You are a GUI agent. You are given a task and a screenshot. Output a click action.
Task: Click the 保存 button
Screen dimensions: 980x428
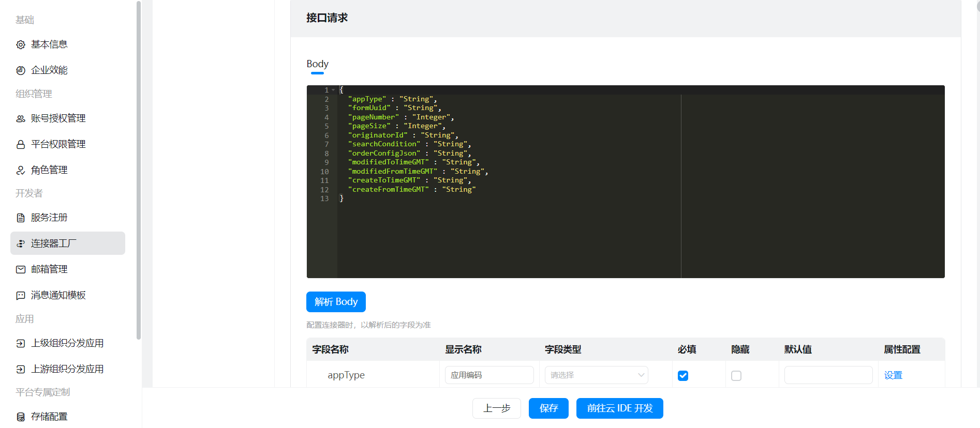tap(548, 408)
